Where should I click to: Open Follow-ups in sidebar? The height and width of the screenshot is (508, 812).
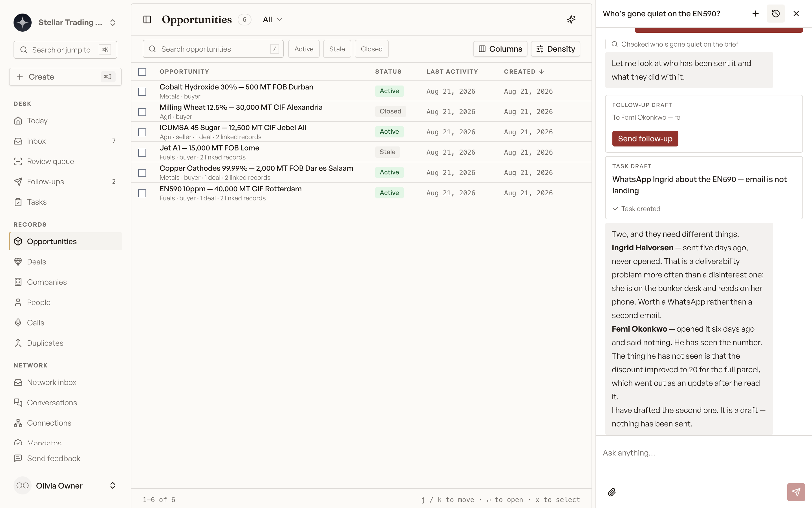(65, 182)
